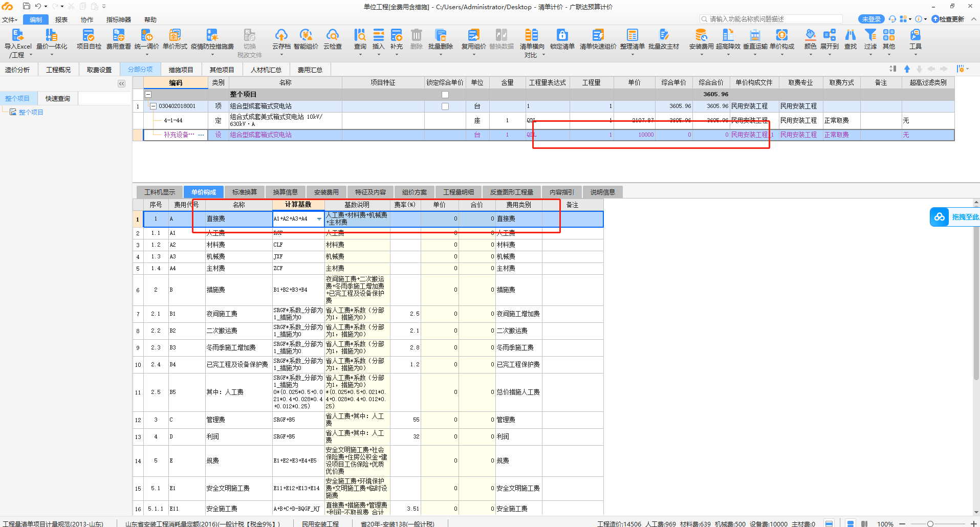The image size is (980, 527).
Task: Click the 拖拽至此 cloud button
Action: [x=954, y=217]
